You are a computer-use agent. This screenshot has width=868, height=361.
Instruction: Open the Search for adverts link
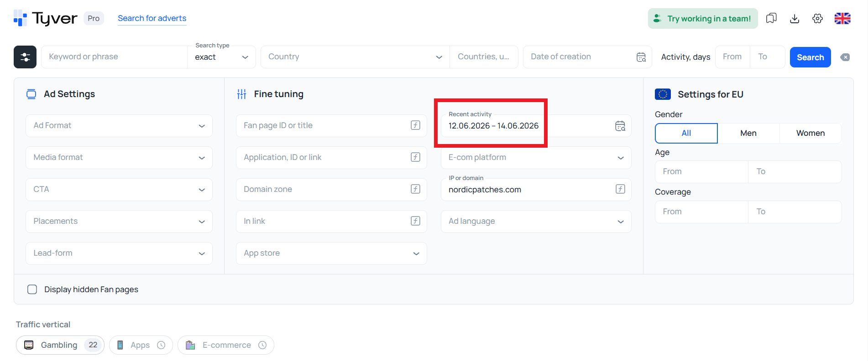tap(152, 18)
